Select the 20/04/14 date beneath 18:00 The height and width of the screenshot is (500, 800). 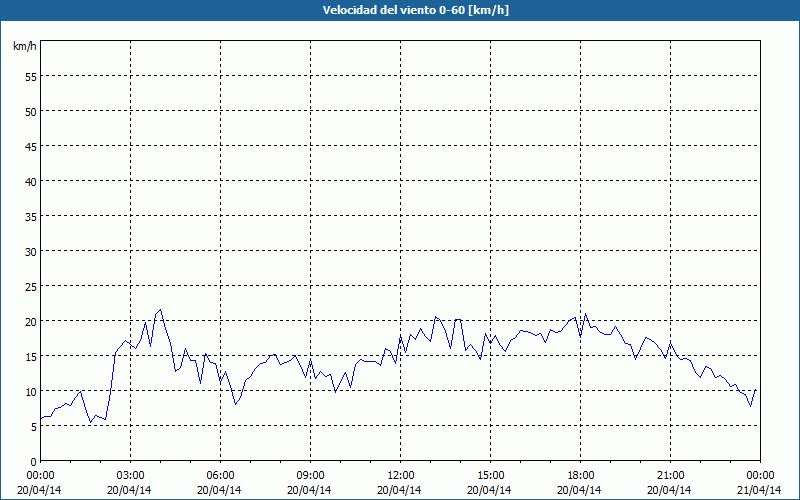click(580, 490)
